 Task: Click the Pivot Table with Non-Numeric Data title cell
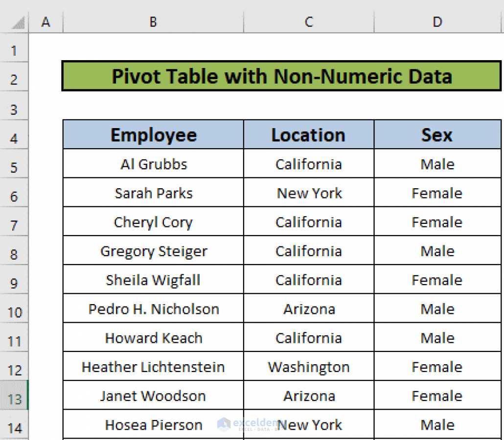(x=282, y=76)
